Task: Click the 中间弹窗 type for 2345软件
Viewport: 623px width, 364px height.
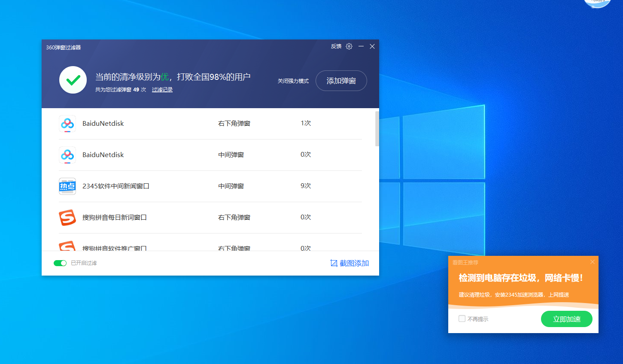Action: (231, 186)
